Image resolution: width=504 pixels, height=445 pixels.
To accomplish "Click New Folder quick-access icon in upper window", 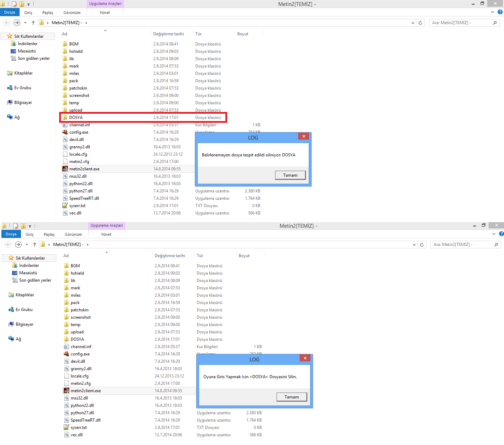I will (x=22, y=4).
